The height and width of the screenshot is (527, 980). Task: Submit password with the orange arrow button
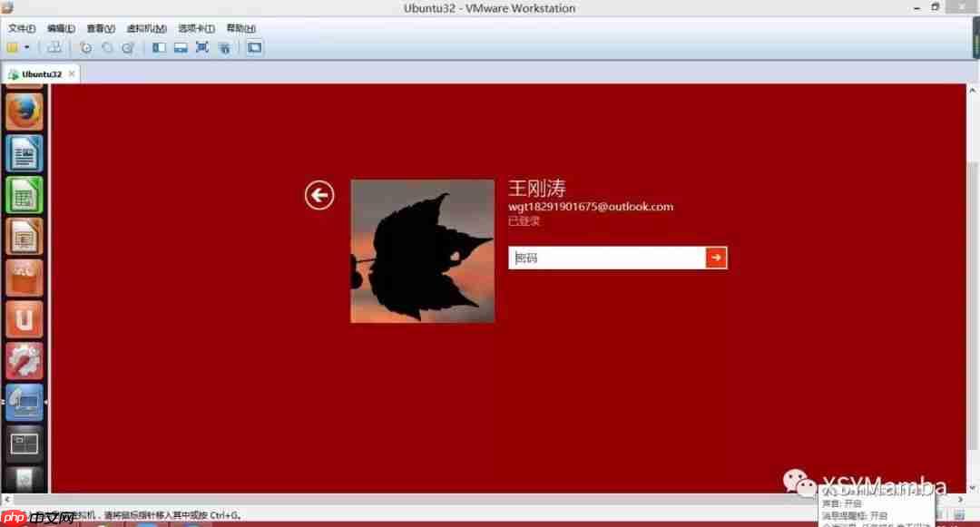click(716, 258)
